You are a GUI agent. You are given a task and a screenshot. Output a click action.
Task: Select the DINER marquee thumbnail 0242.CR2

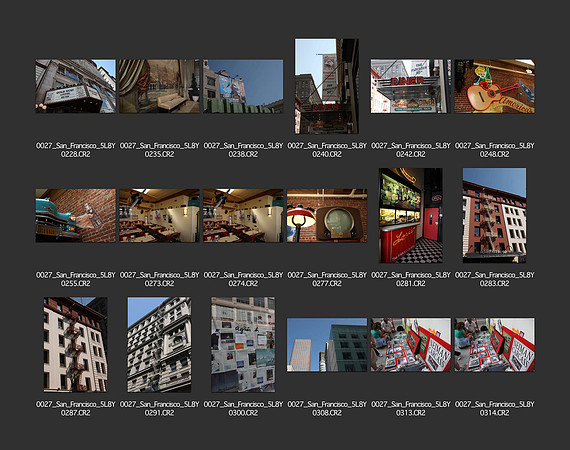[410, 86]
